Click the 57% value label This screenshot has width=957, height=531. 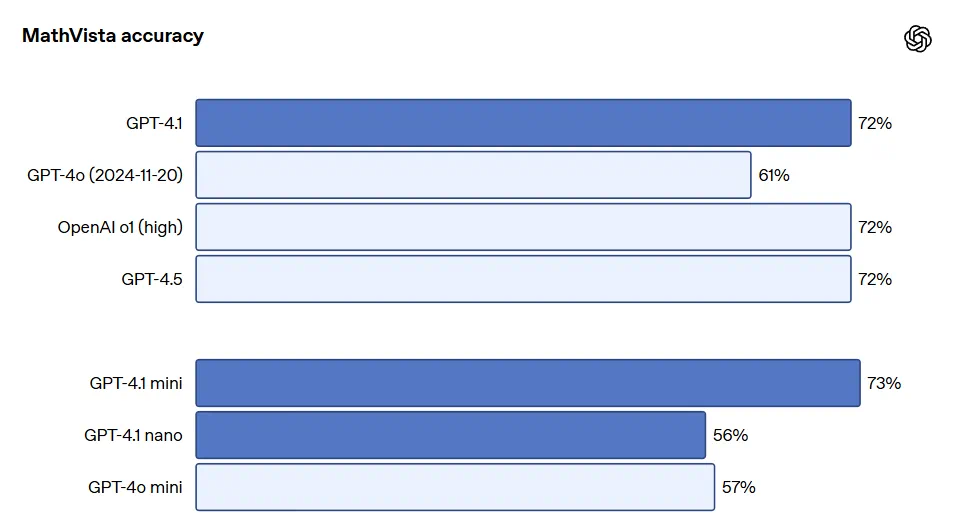[x=739, y=487]
